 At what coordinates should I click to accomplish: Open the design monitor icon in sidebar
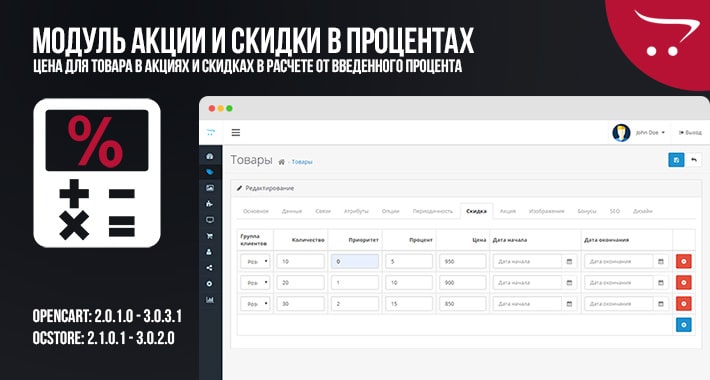210,220
